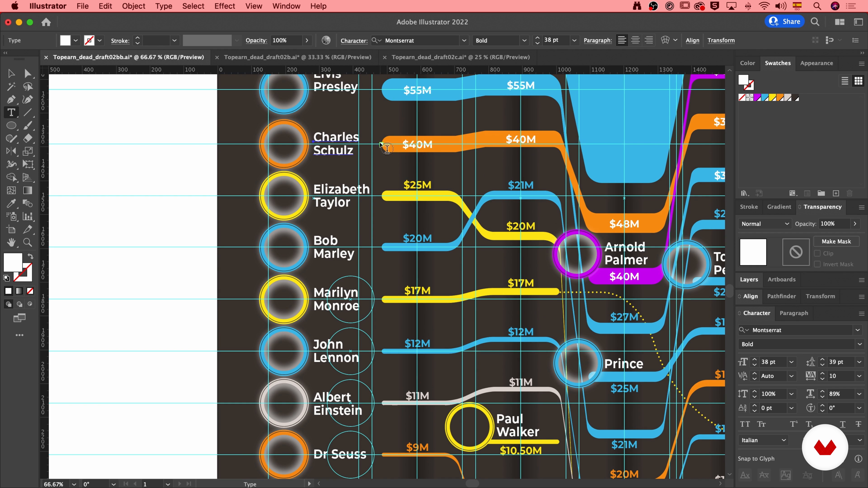This screenshot has width=868, height=488.
Task: Switch swatches to thumbnail grid view
Action: pyautogui.click(x=858, y=81)
